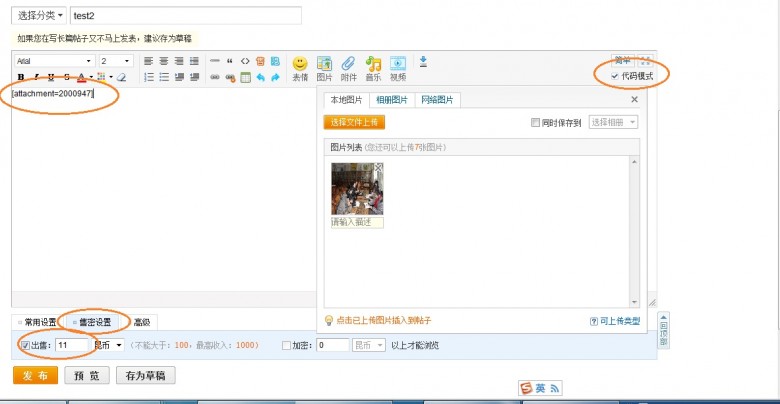Viewport: 780px width, 404px height.
Task: Open the 表情 emoticon picker
Action: 299,66
